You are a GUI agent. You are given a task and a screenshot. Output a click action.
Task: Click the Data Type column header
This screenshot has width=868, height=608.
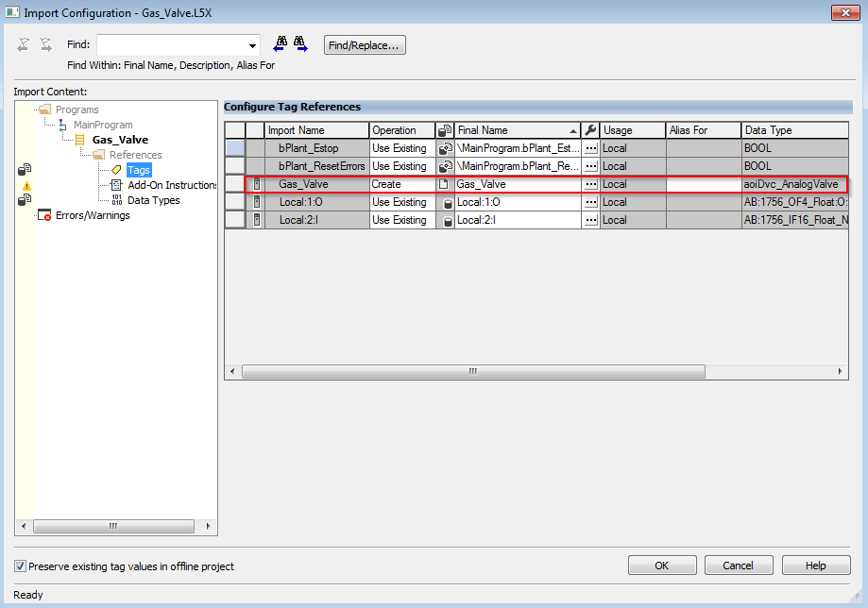795,130
